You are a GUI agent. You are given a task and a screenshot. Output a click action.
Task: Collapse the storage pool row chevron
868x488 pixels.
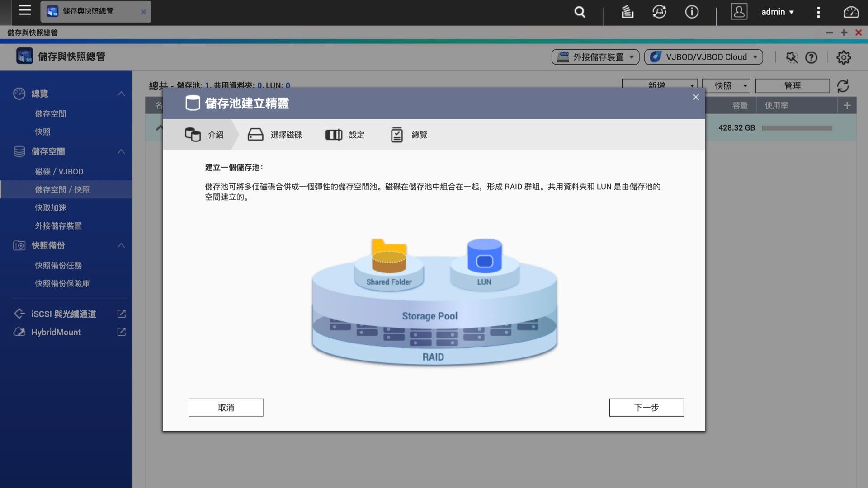point(159,128)
